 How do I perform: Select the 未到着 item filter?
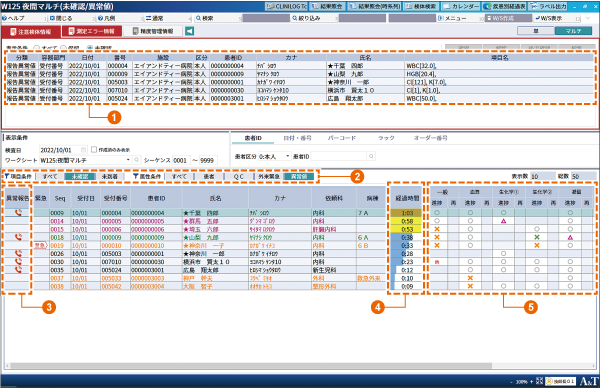pos(110,176)
